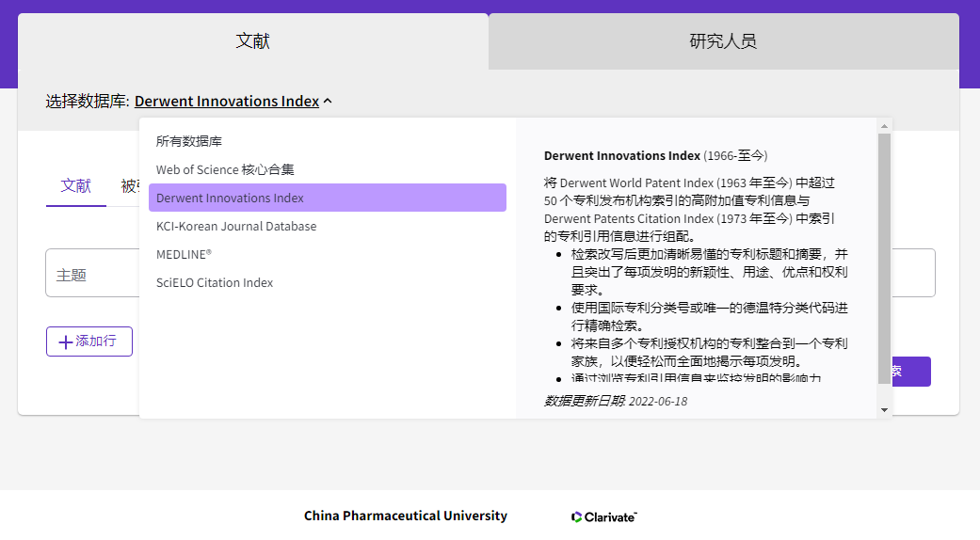Choose Web of Science 核心合集 option
This screenshot has width=980, height=540.
click(225, 169)
